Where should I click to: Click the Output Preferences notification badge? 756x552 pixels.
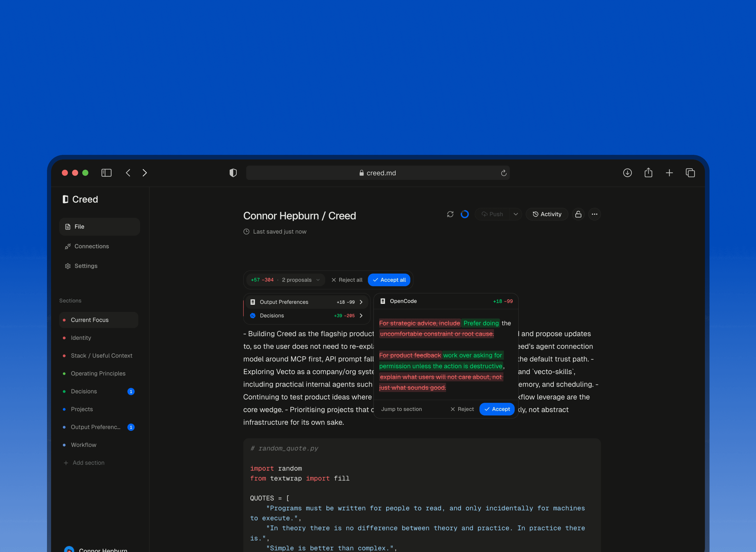[131, 427]
